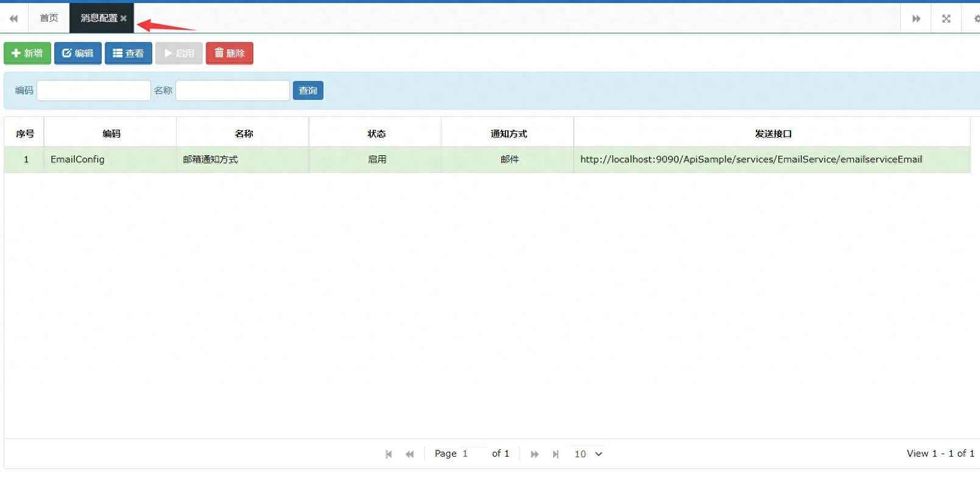Go to next page in pager

click(535, 454)
